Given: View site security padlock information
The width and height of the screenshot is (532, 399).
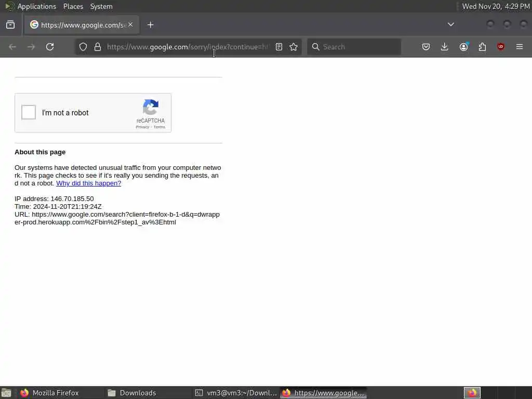Looking at the screenshot, I should click(x=98, y=47).
